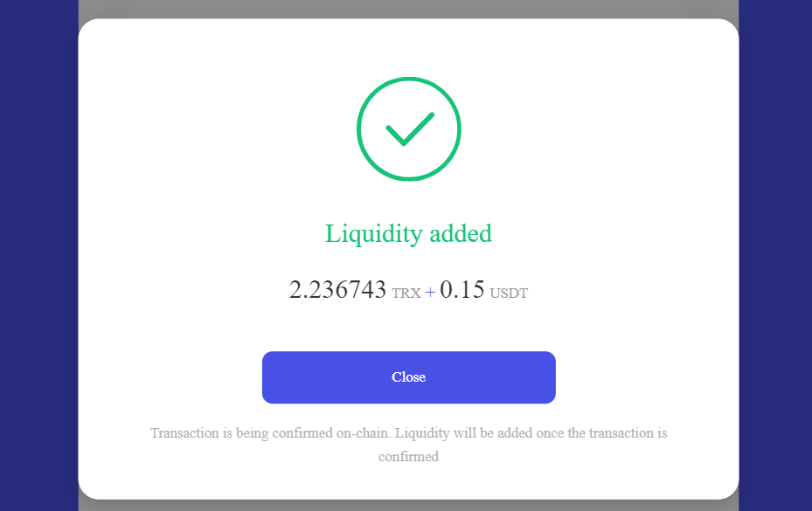Click the TRX token label
The height and width of the screenshot is (511, 812).
click(406, 293)
